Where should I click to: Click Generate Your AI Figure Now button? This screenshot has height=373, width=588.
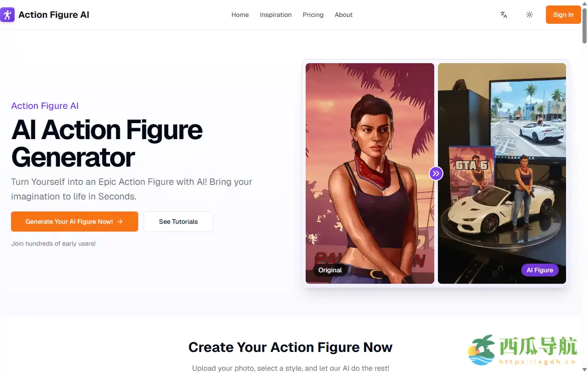(x=75, y=222)
